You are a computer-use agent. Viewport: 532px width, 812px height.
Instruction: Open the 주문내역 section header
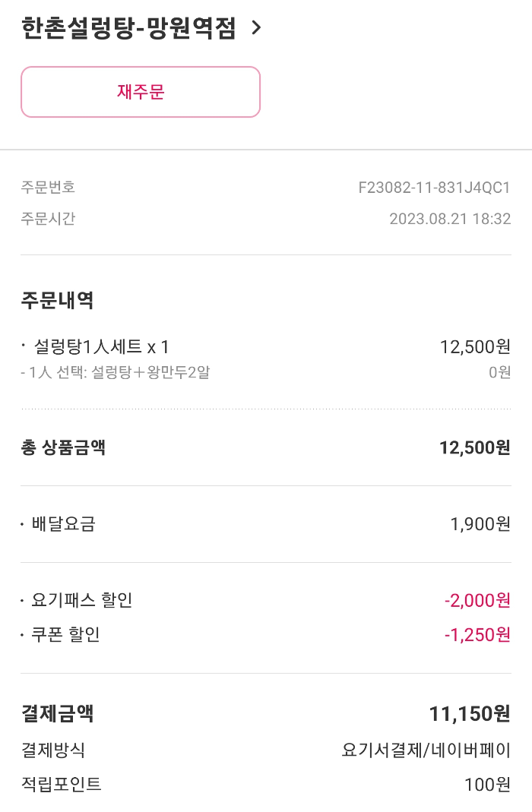coord(57,300)
